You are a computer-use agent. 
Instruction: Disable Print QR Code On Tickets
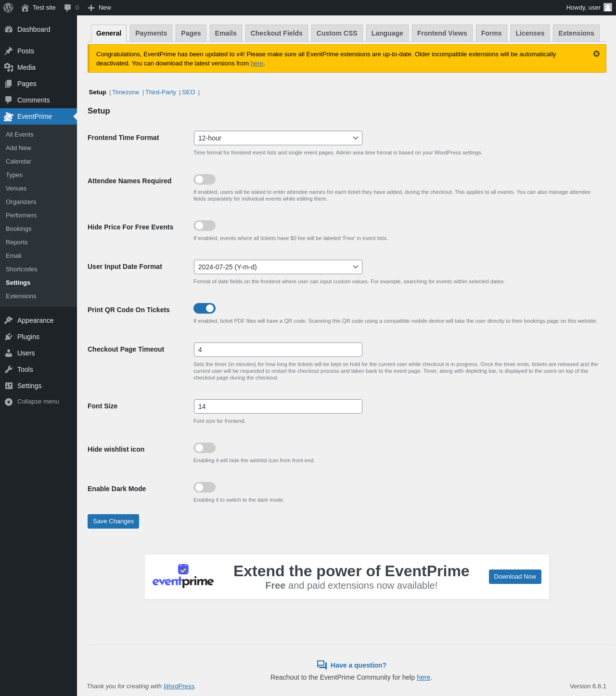(205, 308)
